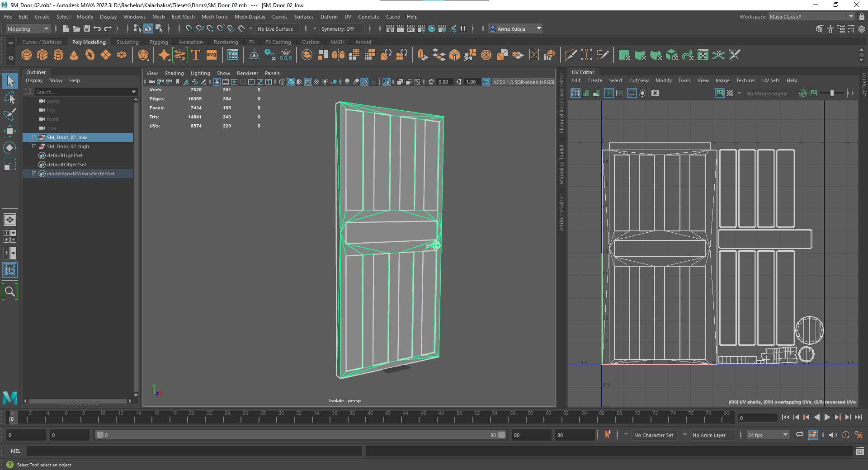The width and height of the screenshot is (868, 470).
Task: Select the Rotate tool in toolbox
Action: 10,148
